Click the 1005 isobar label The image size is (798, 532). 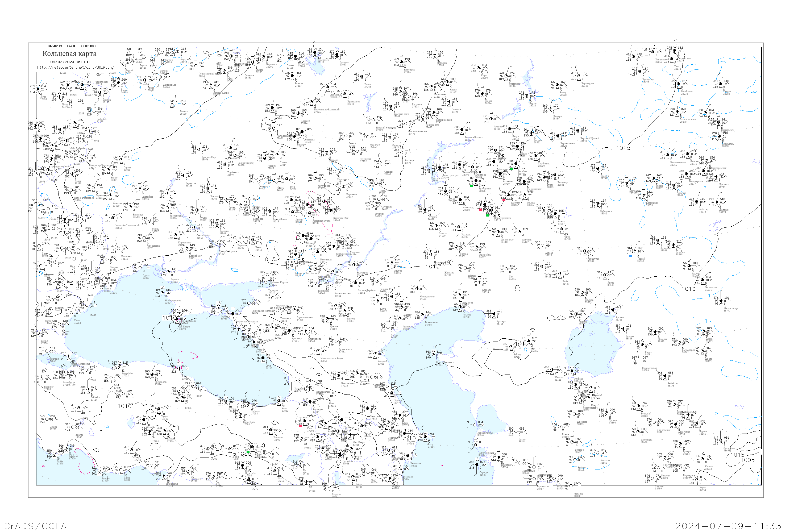tap(747, 460)
